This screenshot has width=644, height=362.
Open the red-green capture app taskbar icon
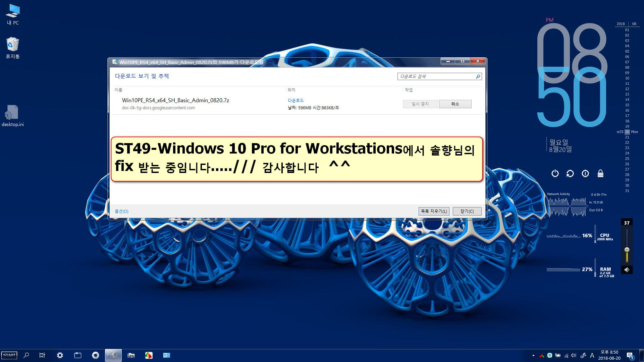pyautogui.click(x=149, y=355)
